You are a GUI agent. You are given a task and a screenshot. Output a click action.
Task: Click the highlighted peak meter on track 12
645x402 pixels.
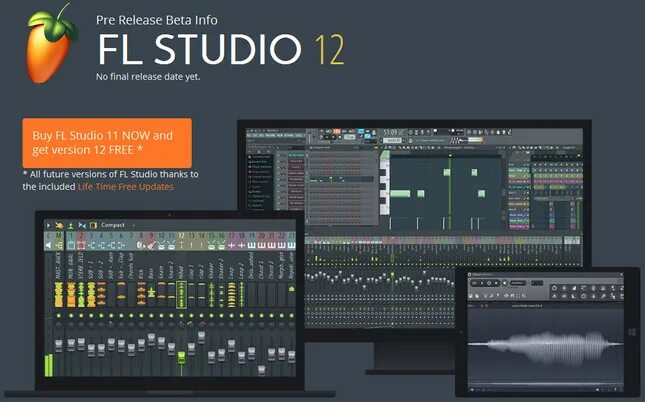tap(181, 295)
